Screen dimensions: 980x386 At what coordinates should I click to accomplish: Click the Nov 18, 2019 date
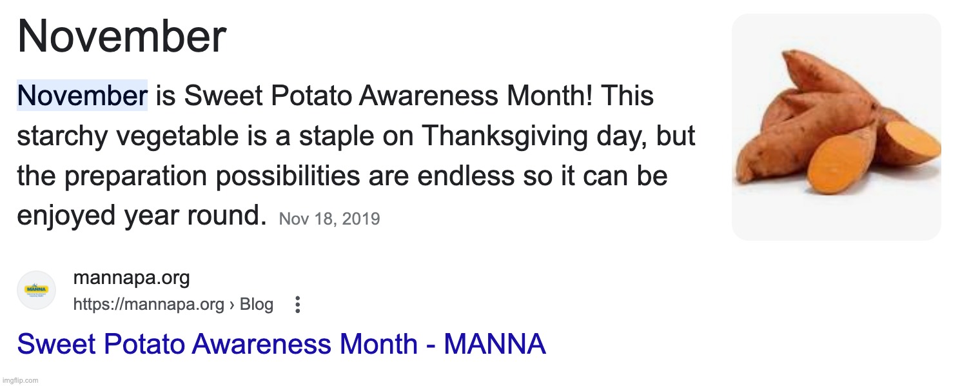pyautogui.click(x=329, y=219)
